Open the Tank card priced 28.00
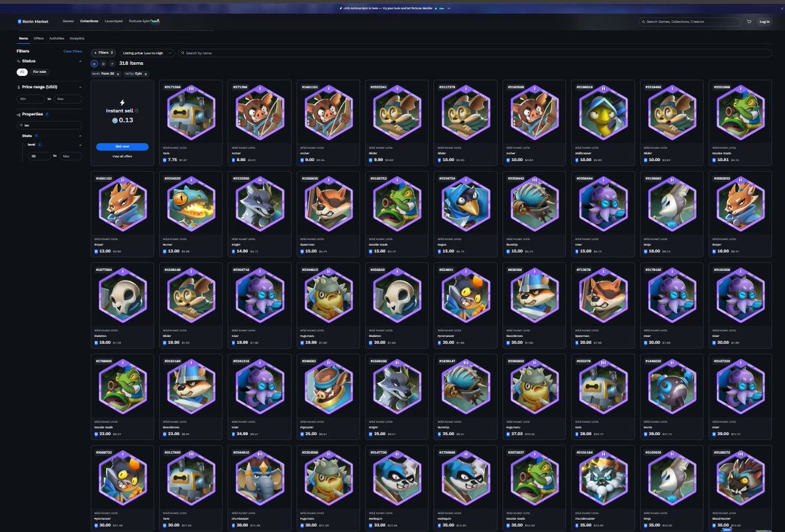Viewport: 785px width, 532px height. point(603,397)
